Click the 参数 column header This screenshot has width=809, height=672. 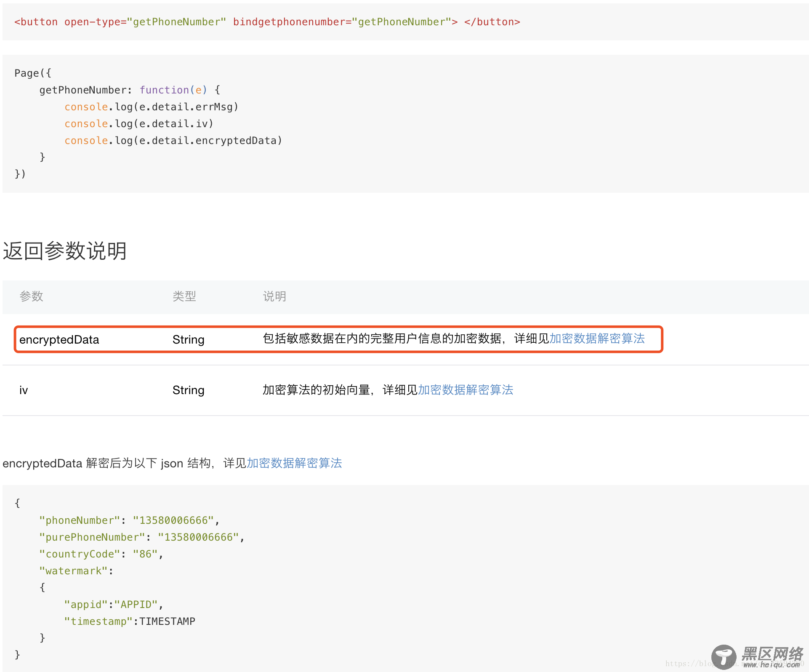(32, 296)
